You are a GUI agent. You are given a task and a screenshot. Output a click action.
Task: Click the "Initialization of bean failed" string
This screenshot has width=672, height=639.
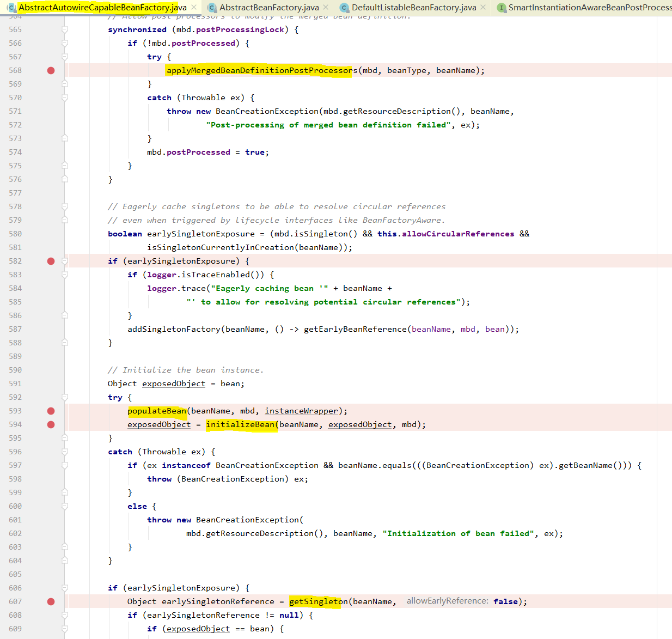(459, 533)
